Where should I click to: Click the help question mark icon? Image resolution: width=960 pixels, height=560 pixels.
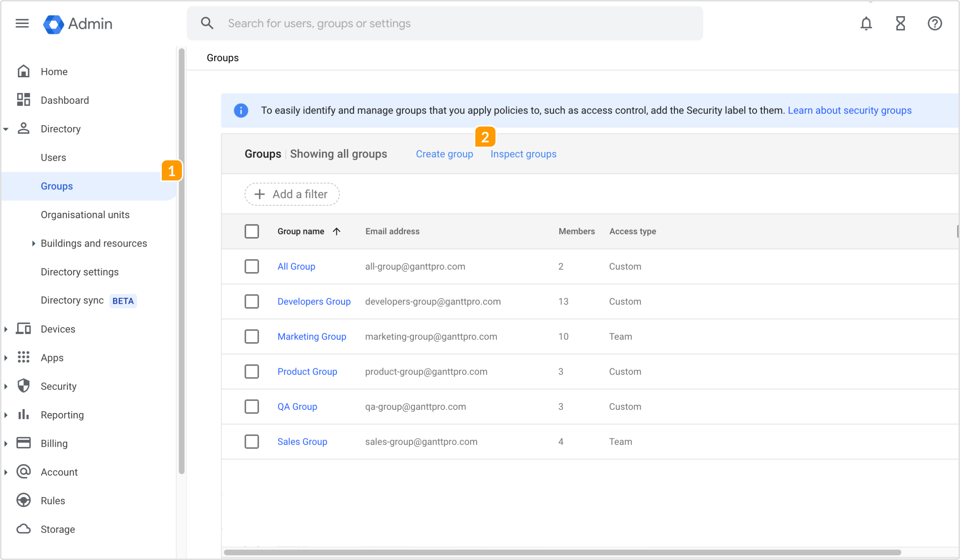click(934, 24)
